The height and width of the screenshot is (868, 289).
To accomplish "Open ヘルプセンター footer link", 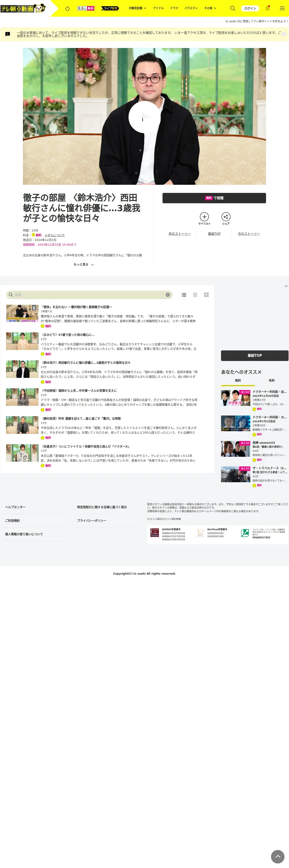I will [15, 507].
